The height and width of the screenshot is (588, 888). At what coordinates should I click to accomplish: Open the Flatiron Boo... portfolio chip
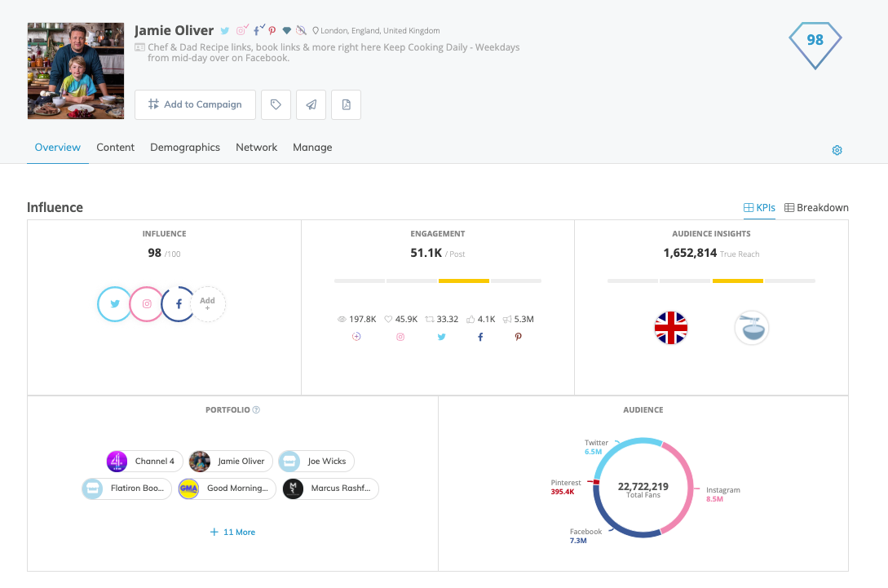coord(126,489)
